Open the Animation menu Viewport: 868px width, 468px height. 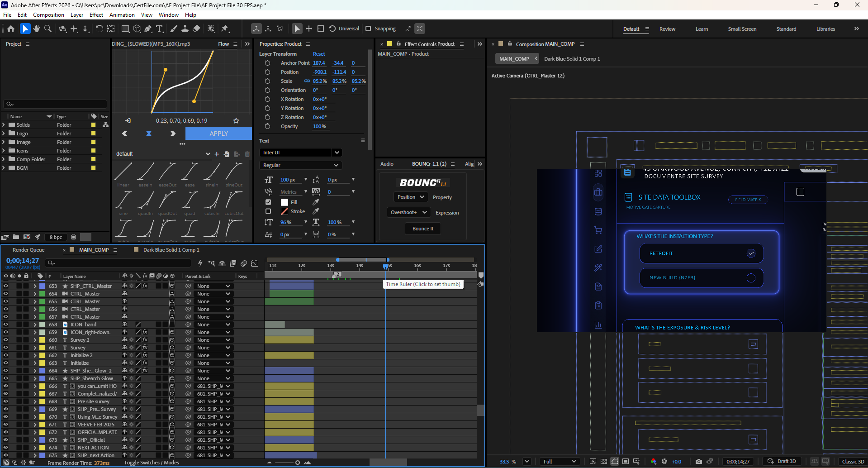(122, 15)
